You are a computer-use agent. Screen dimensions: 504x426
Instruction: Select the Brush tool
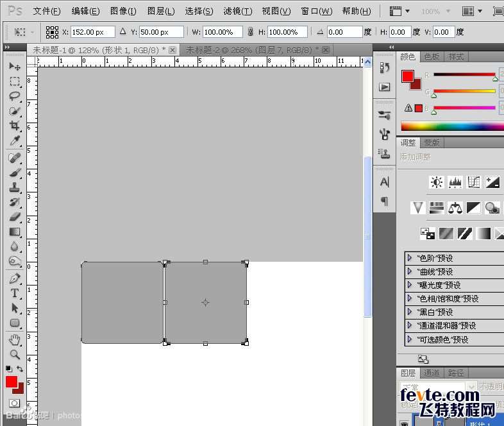point(15,173)
